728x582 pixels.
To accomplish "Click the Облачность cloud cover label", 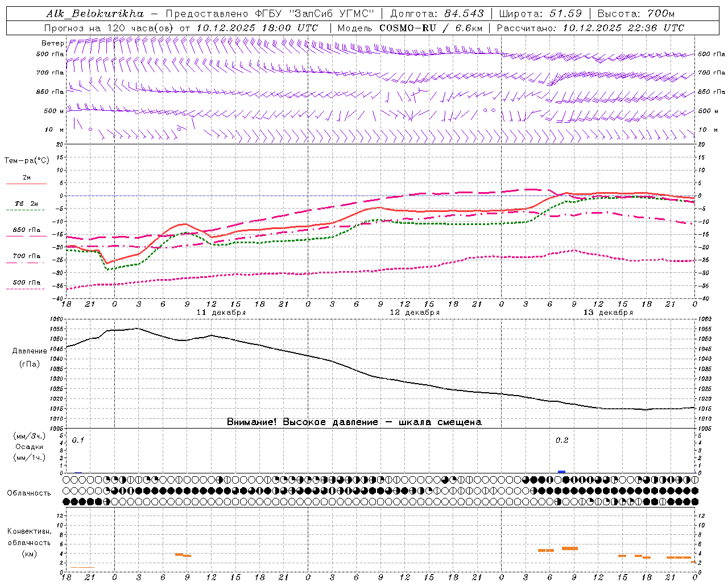I will (29, 493).
